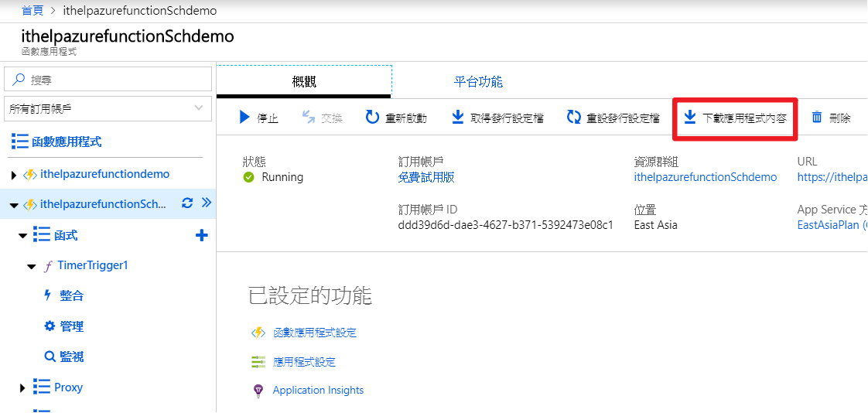868x413 pixels.
Task: Click the 函數應用程式 list icon
Action: click(19, 142)
